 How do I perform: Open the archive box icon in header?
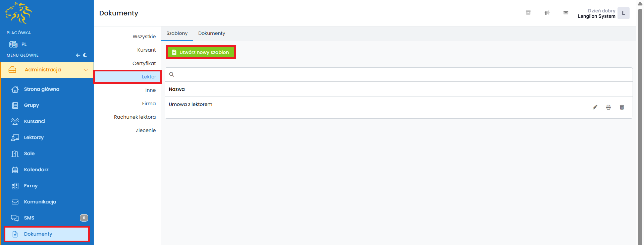pos(528,13)
